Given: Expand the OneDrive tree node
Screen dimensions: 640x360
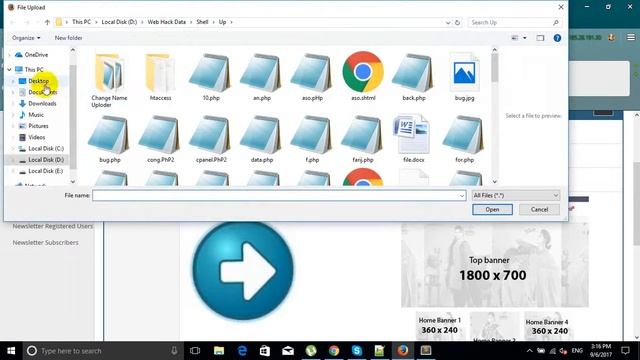Looking at the screenshot, I should (9, 55).
